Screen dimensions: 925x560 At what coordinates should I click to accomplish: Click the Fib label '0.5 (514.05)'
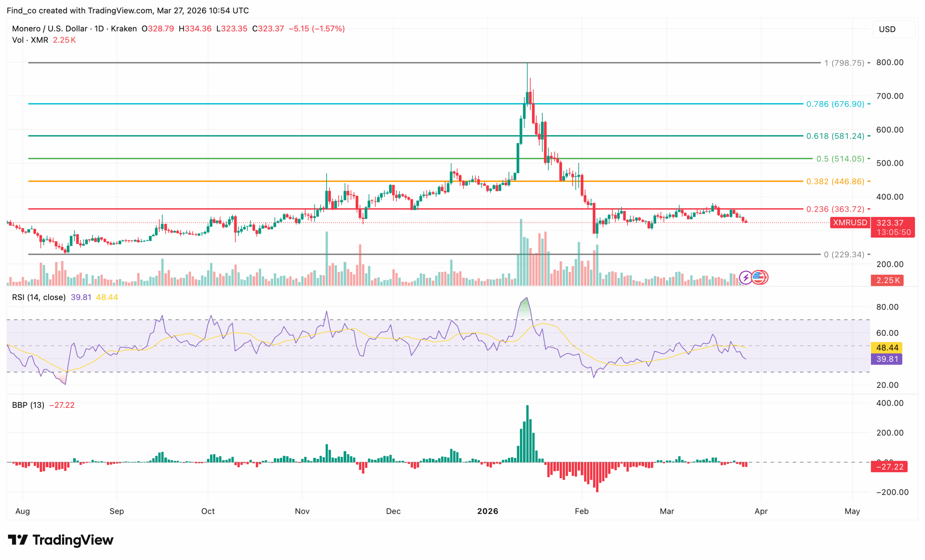coord(840,159)
